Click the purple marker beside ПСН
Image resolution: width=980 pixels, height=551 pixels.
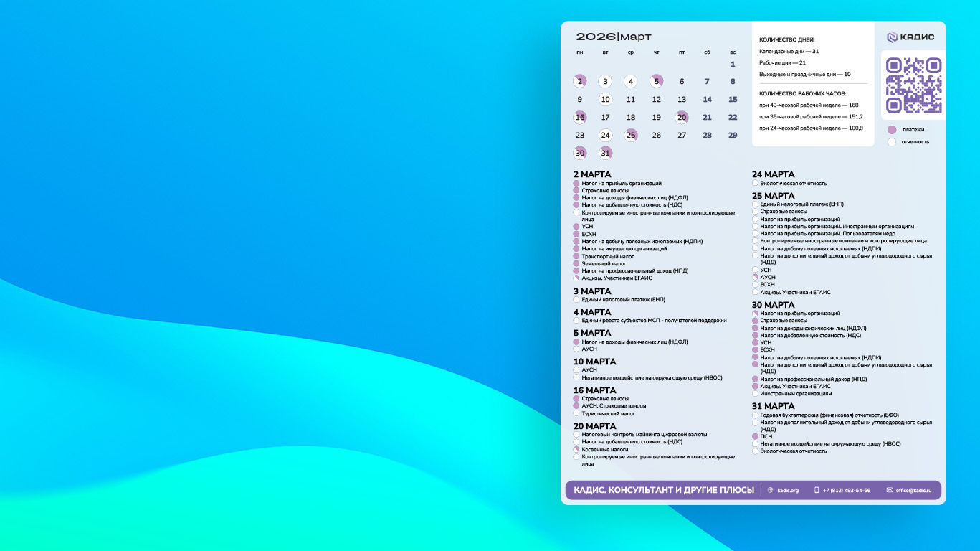(x=755, y=436)
